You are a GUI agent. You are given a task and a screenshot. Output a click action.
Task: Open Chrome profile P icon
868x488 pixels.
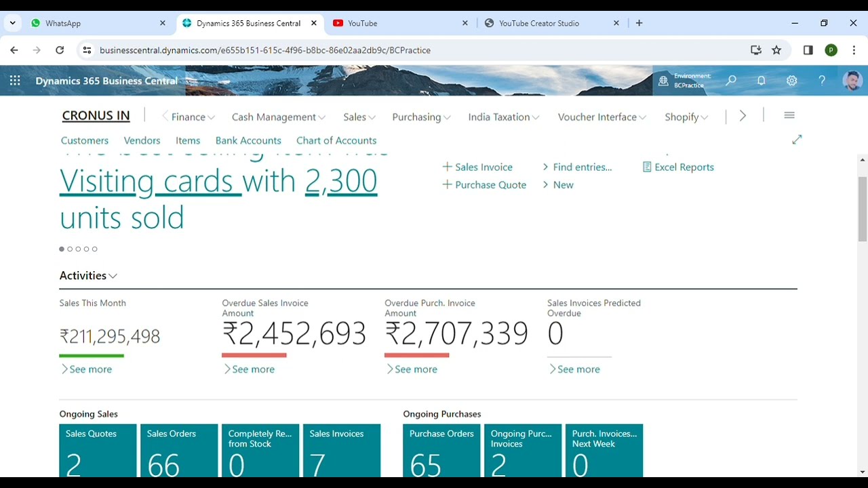831,50
